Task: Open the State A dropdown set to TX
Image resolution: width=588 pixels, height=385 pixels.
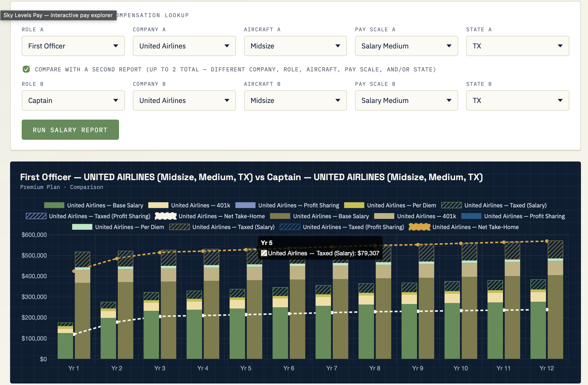Action: [x=518, y=46]
